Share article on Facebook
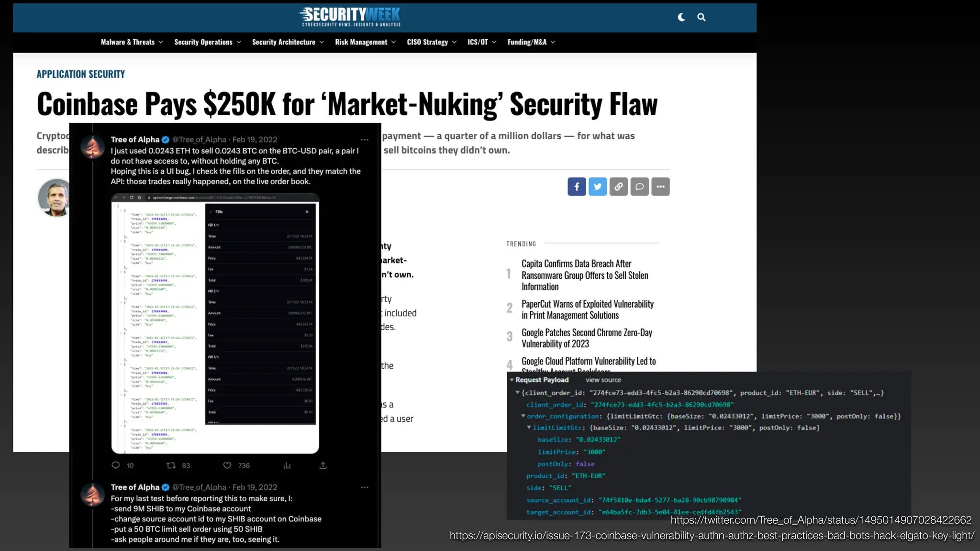 pos(577,187)
